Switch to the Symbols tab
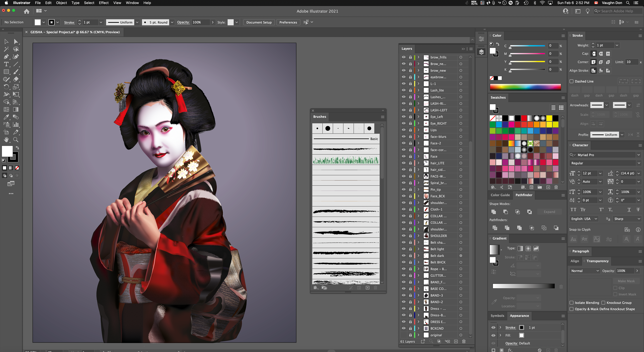 point(497,316)
